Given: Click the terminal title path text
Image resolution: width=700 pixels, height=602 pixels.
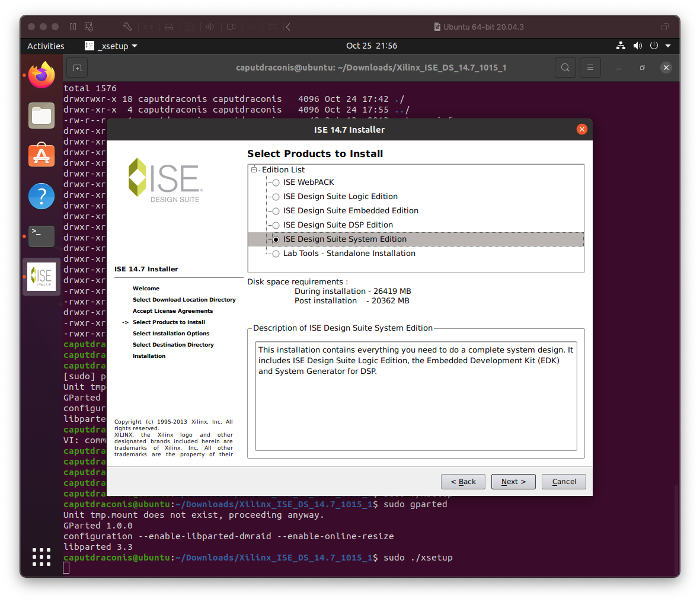Looking at the screenshot, I should click(371, 68).
